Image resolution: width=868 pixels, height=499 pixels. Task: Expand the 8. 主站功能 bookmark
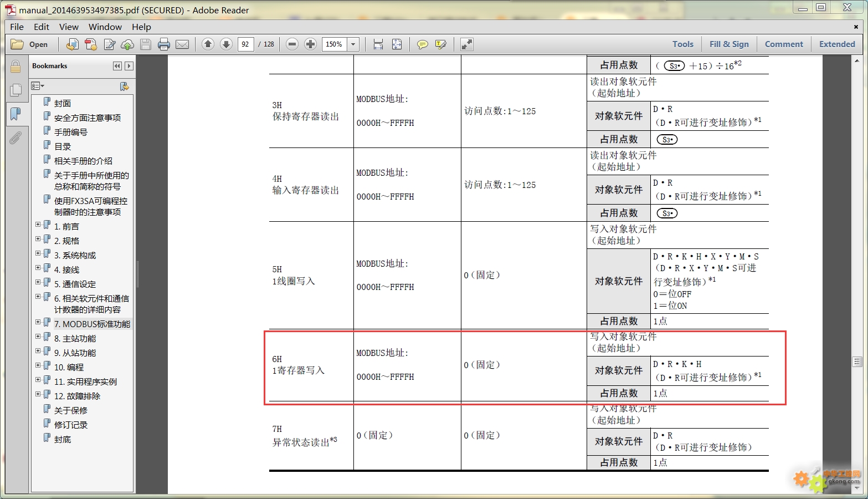tap(38, 337)
